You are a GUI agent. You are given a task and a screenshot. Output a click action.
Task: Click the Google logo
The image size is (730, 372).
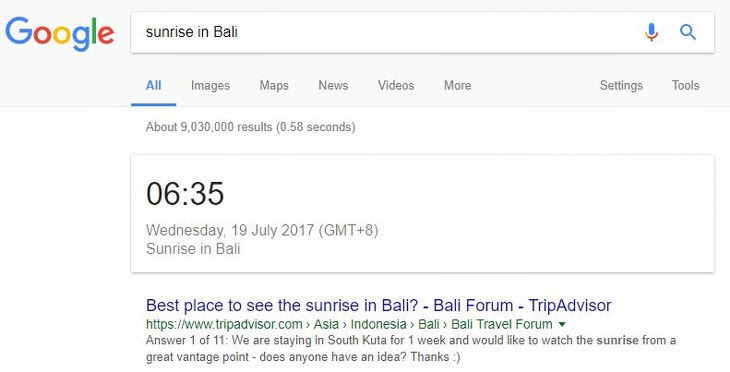pos(60,34)
